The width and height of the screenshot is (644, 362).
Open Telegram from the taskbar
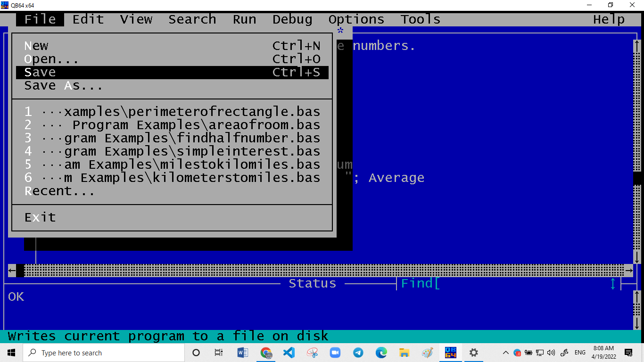click(358, 353)
